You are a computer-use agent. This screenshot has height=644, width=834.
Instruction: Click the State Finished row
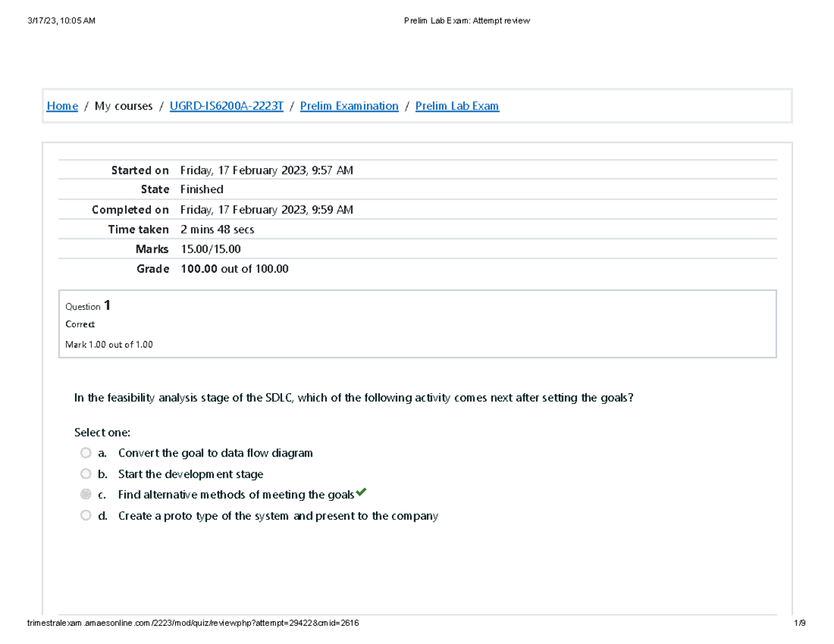click(x=202, y=189)
